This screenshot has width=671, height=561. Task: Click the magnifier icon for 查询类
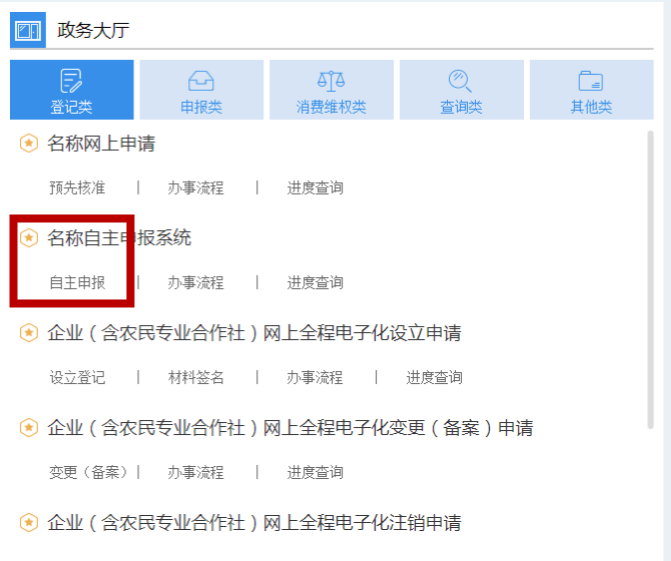pos(460,81)
